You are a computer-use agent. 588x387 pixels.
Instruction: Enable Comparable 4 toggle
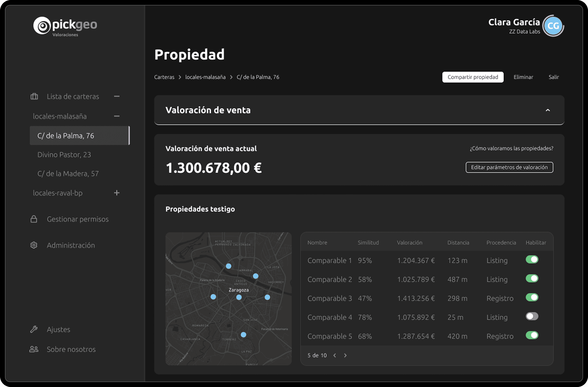tap(532, 316)
